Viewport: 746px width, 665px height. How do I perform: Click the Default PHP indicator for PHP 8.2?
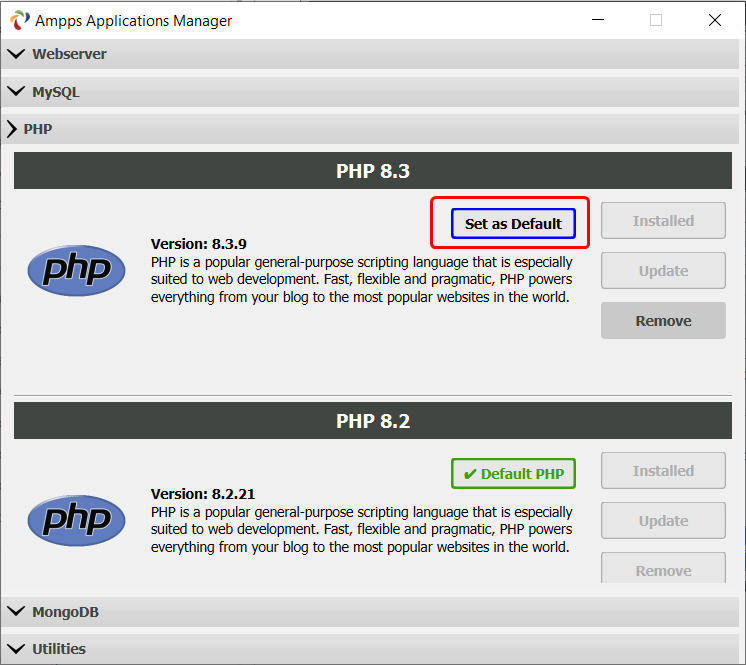click(x=513, y=474)
